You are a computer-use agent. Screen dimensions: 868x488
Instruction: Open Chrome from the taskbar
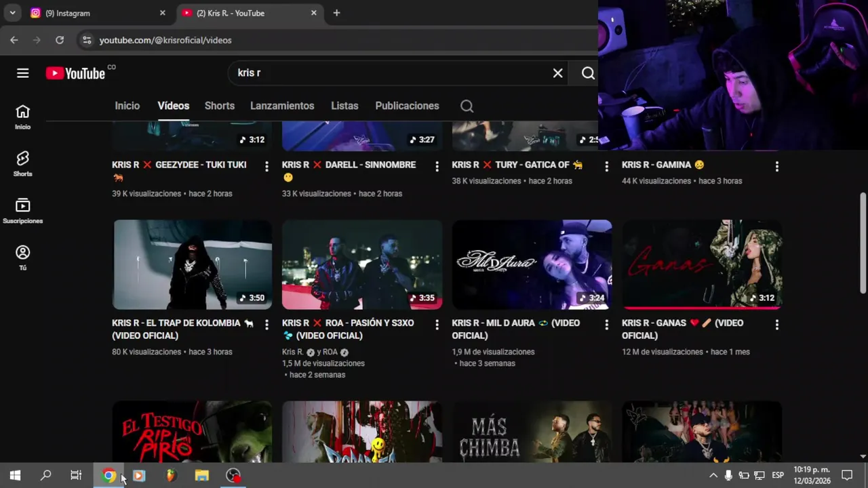[x=108, y=476]
